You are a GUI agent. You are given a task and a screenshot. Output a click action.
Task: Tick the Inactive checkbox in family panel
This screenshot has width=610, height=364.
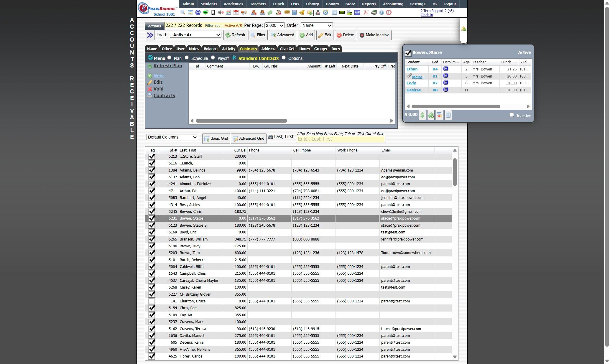click(512, 115)
